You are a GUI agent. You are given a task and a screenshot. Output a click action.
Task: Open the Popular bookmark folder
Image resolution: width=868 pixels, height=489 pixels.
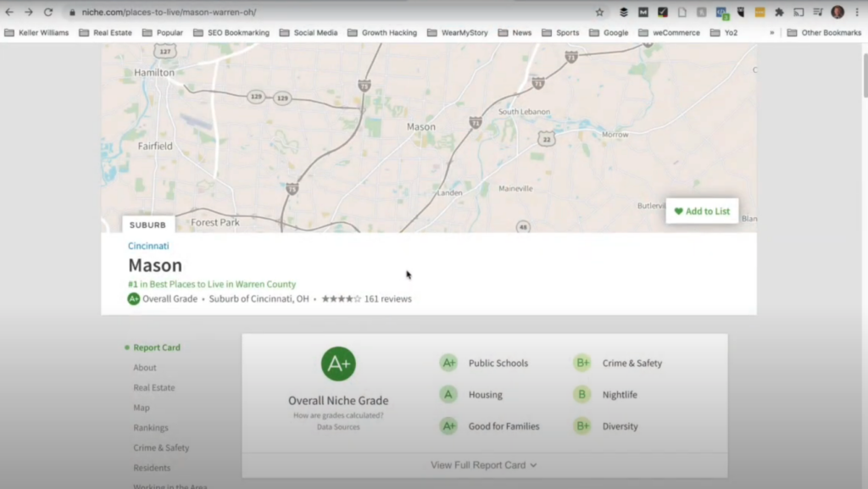pos(163,33)
